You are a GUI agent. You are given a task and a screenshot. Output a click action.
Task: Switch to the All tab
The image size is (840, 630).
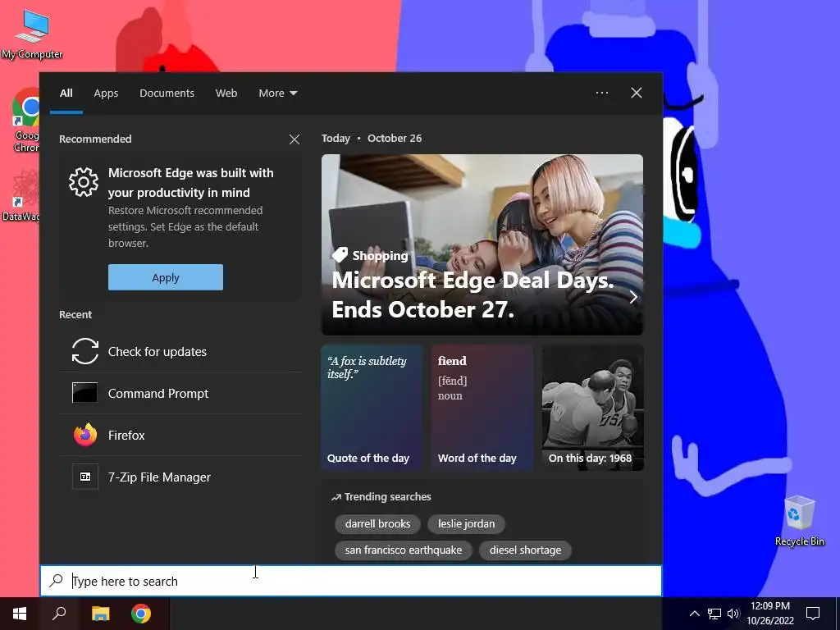[x=66, y=94]
